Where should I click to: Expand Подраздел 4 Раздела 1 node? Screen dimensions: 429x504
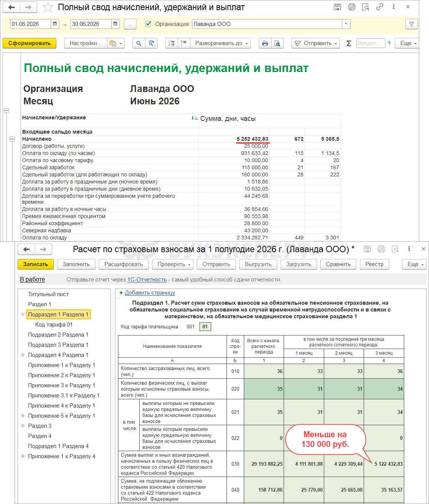23,355
